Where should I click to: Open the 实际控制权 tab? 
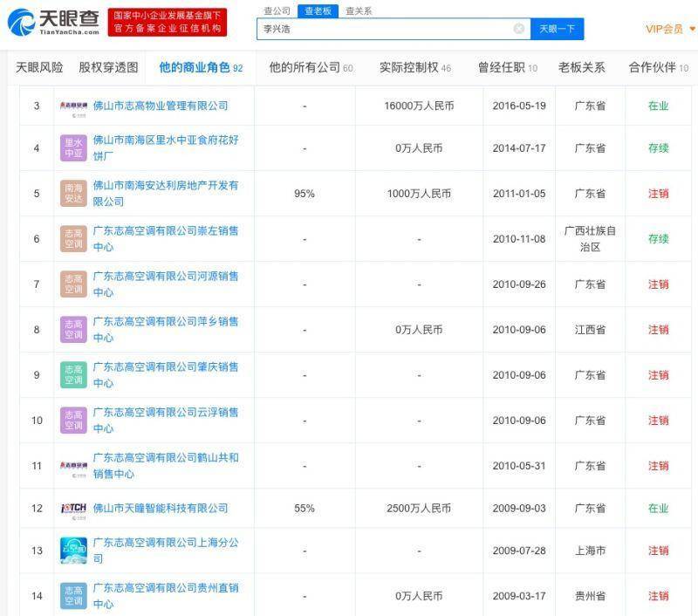pos(415,68)
